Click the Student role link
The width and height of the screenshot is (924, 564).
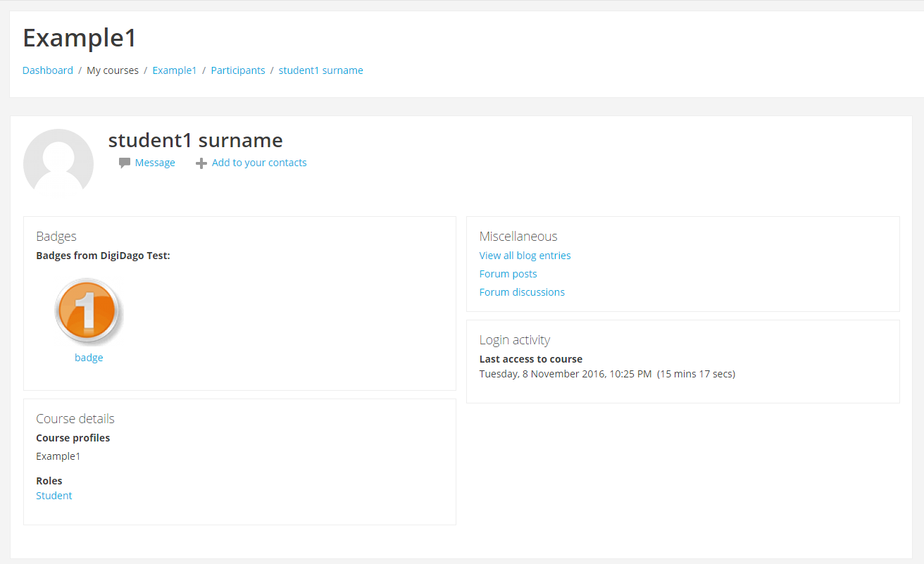point(54,496)
